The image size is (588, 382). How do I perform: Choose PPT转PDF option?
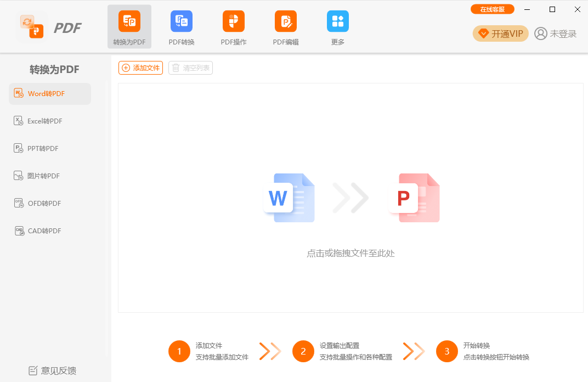tap(43, 149)
